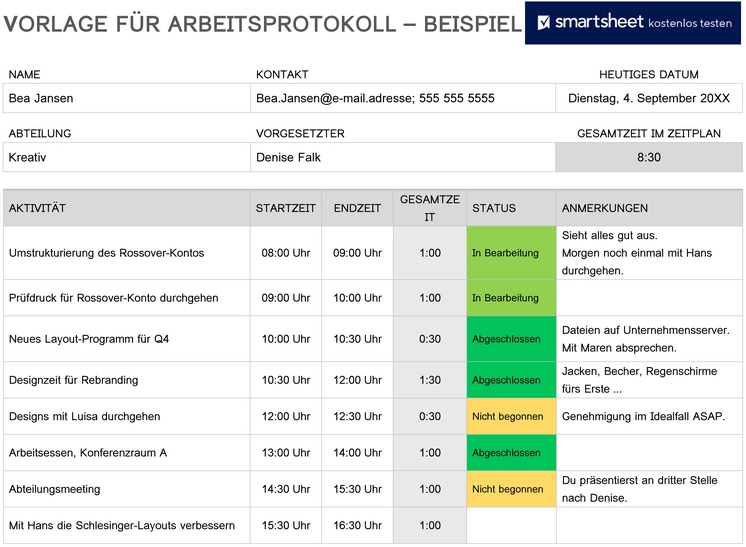Select 'Mit Hans die Schlesinger-Layouts verbessern'

tap(127, 526)
